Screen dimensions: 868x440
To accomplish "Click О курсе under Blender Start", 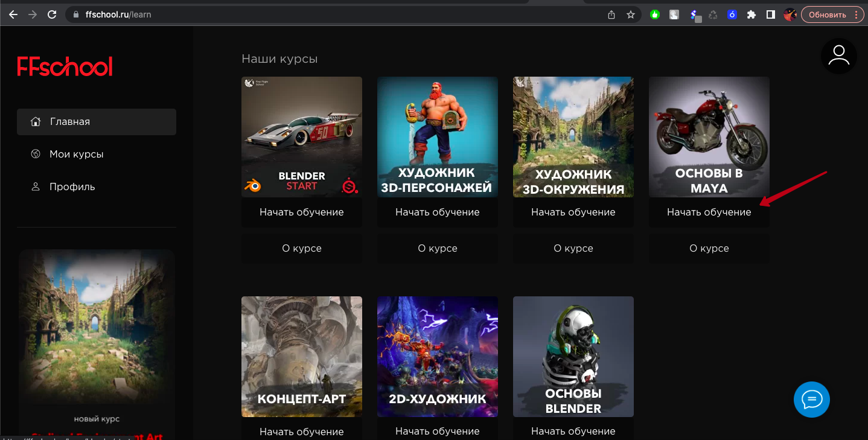I will (302, 249).
